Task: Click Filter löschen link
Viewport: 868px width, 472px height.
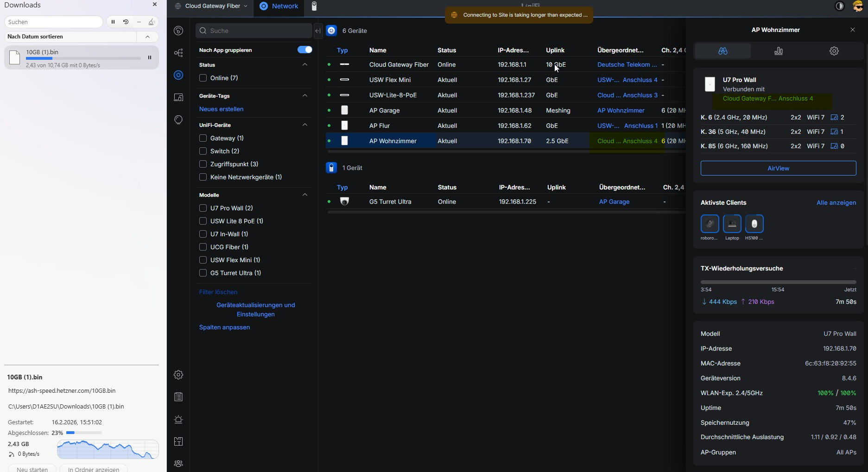Action: tap(218, 292)
